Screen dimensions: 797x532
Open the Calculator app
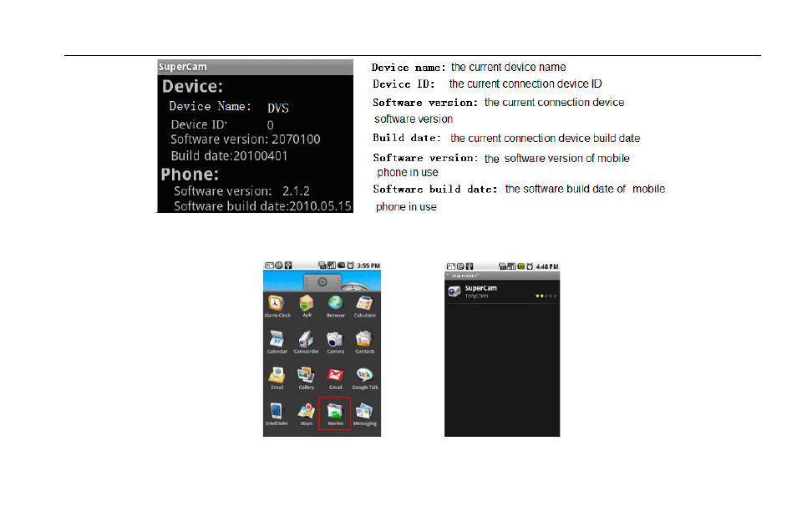point(364,307)
